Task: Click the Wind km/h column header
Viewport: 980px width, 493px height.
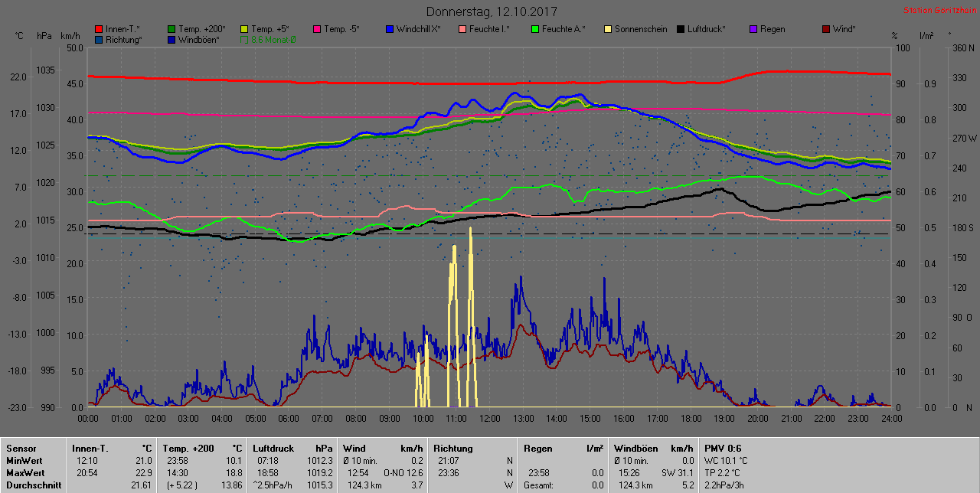Action: [x=383, y=449]
